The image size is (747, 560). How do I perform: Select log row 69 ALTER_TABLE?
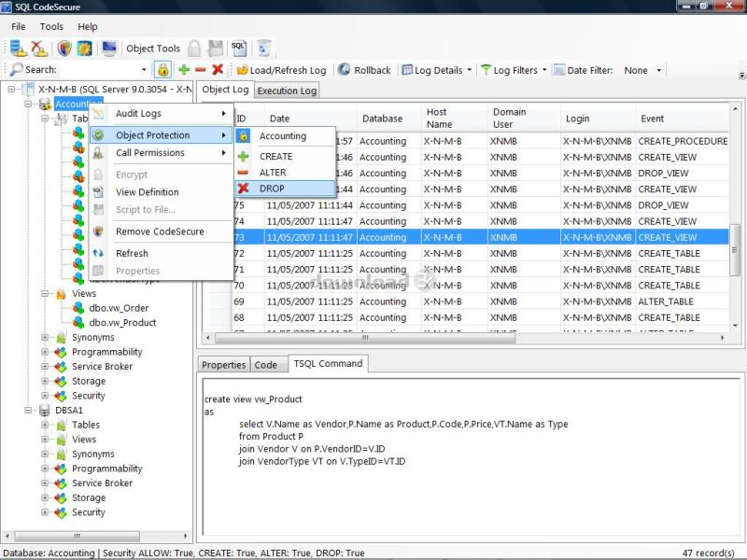[481, 301]
